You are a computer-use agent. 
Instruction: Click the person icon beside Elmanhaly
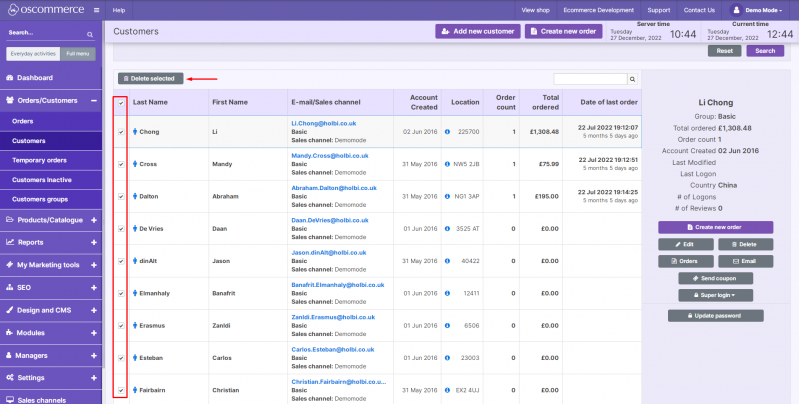click(x=134, y=293)
